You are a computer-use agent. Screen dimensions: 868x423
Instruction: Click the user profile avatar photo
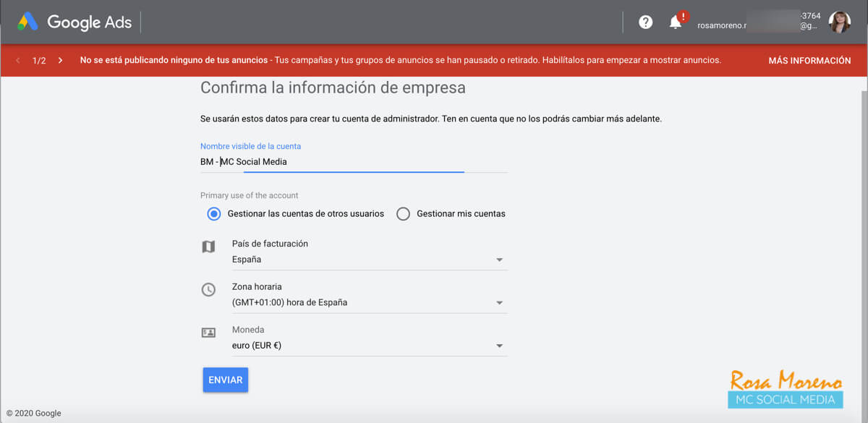point(839,21)
